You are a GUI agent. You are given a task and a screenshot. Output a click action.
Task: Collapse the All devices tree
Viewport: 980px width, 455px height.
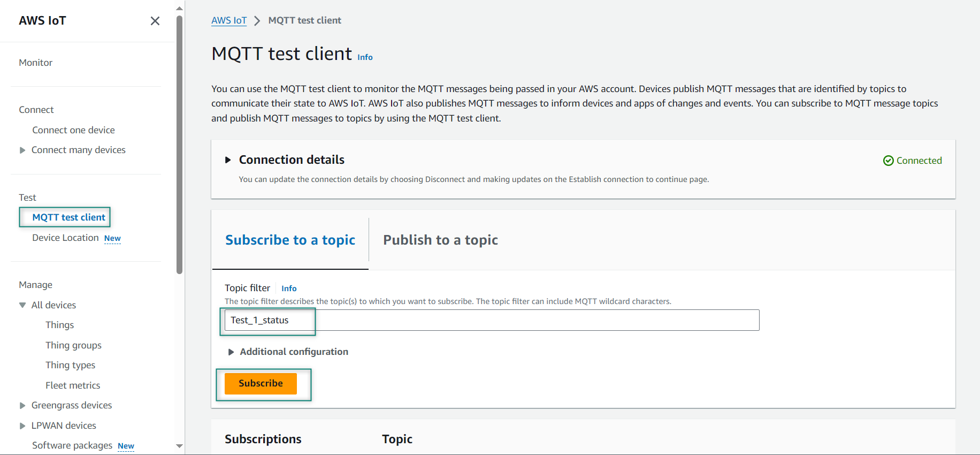[22, 305]
